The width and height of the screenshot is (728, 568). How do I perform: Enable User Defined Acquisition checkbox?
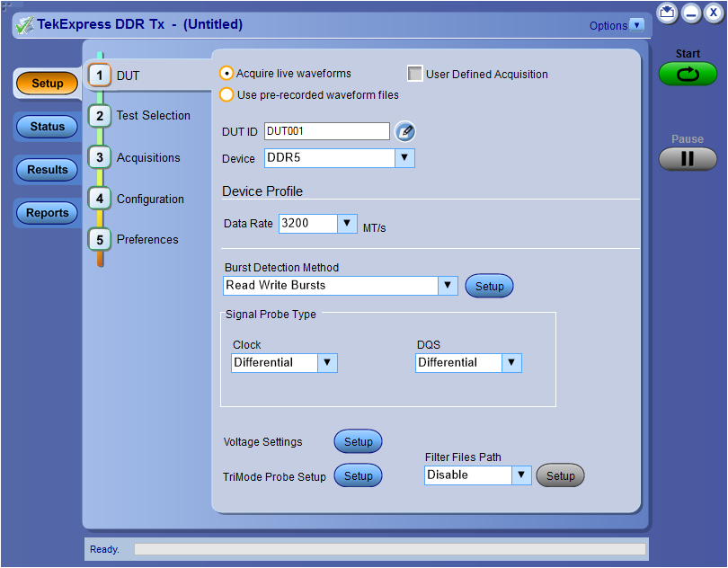click(415, 75)
